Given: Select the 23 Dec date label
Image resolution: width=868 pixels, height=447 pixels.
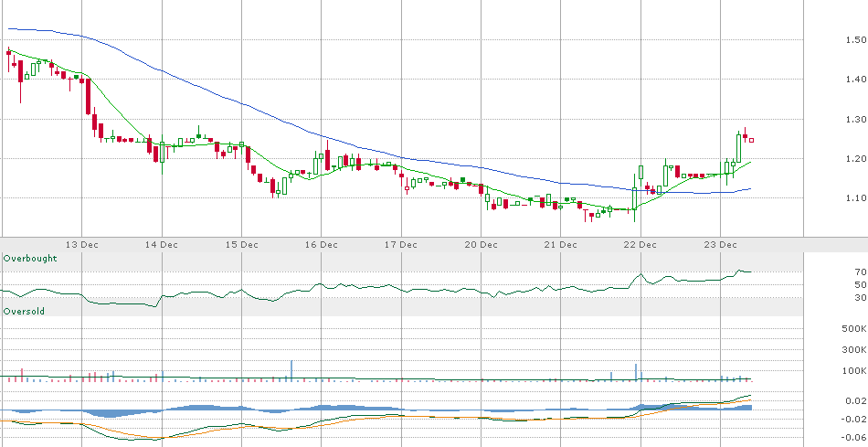Looking at the screenshot, I should point(721,244).
